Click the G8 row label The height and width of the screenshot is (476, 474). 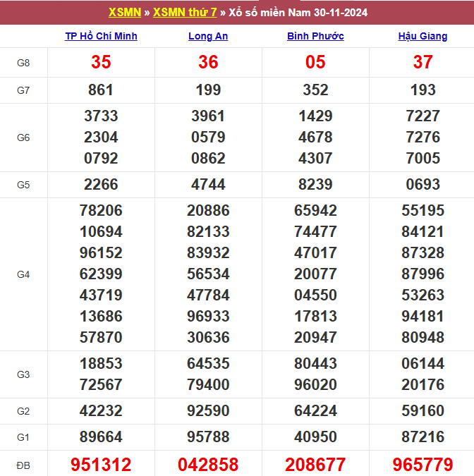coord(23,63)
